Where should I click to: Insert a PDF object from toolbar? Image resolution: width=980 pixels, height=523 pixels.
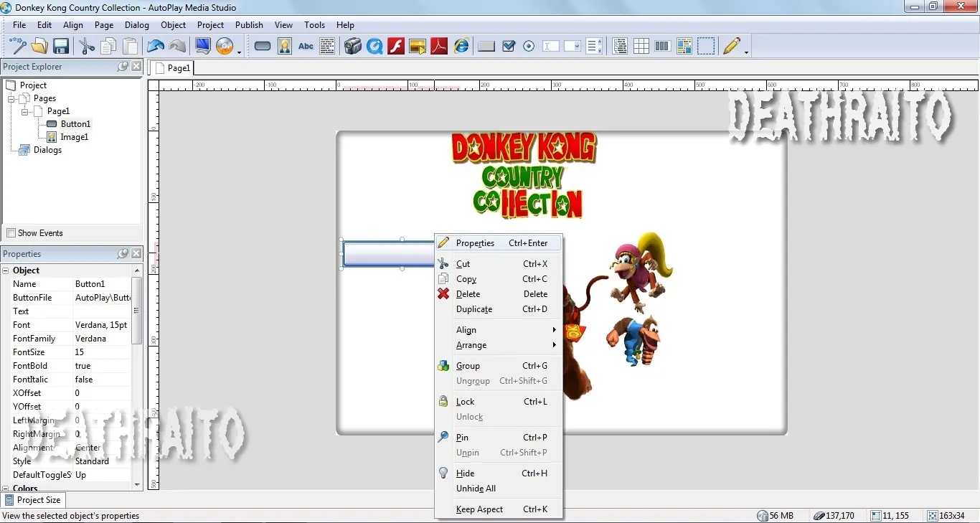(x=439, y=47)
